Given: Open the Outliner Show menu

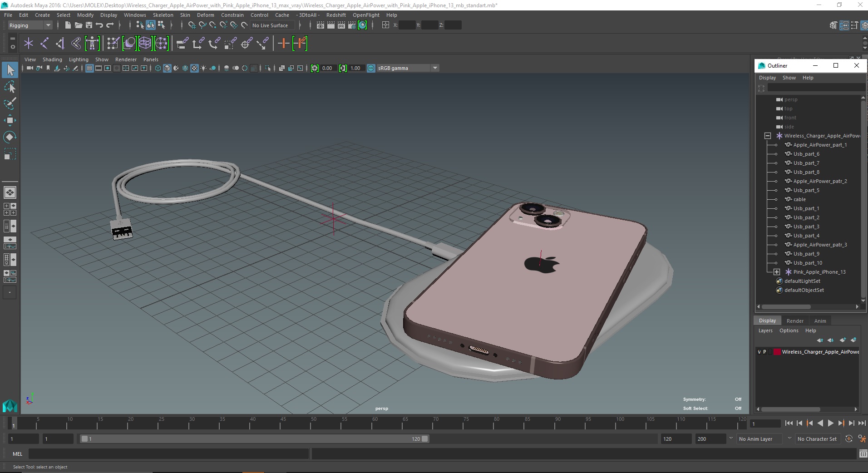Looking at the screenshot, I should (789, 78).
